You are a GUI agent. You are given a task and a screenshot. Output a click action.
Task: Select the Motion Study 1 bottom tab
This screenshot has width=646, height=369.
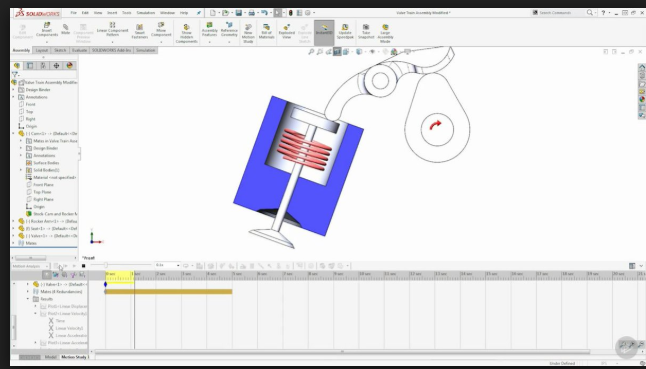[x=75, y=357]
